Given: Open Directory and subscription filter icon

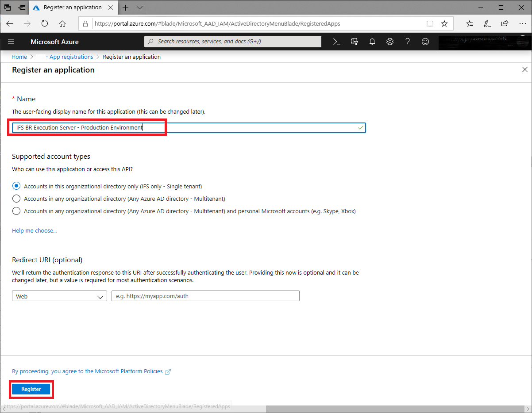Looking at the screenshot, I should click(x=354, y=42).
